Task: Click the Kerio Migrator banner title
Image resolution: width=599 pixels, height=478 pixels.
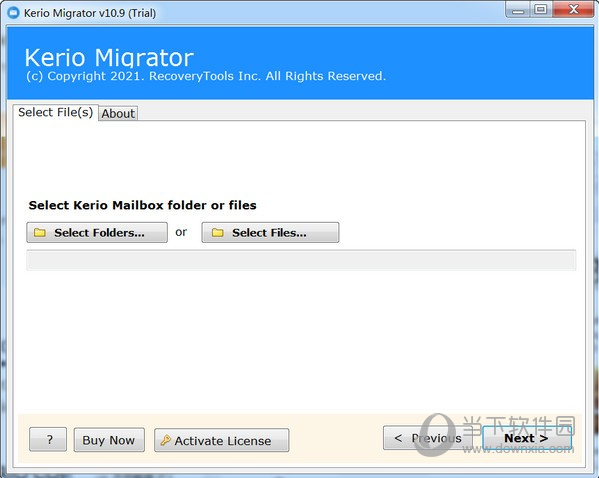Action: pos(109,58)
